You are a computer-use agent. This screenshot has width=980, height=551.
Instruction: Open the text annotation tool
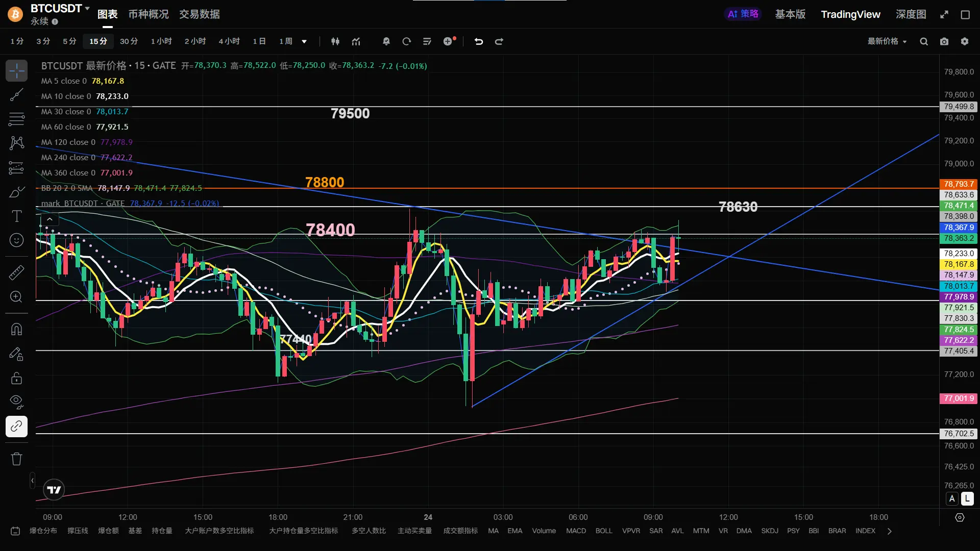(16, 216)
